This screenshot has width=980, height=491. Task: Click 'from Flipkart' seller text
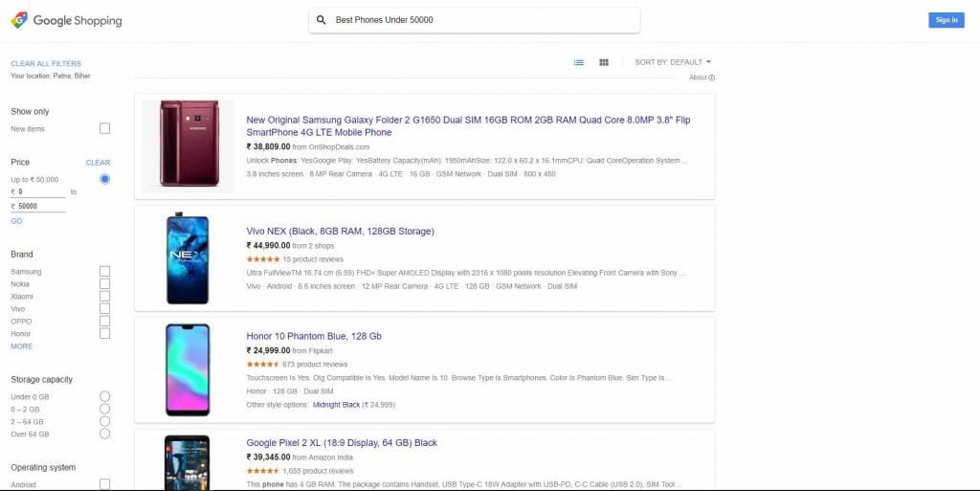312,351
